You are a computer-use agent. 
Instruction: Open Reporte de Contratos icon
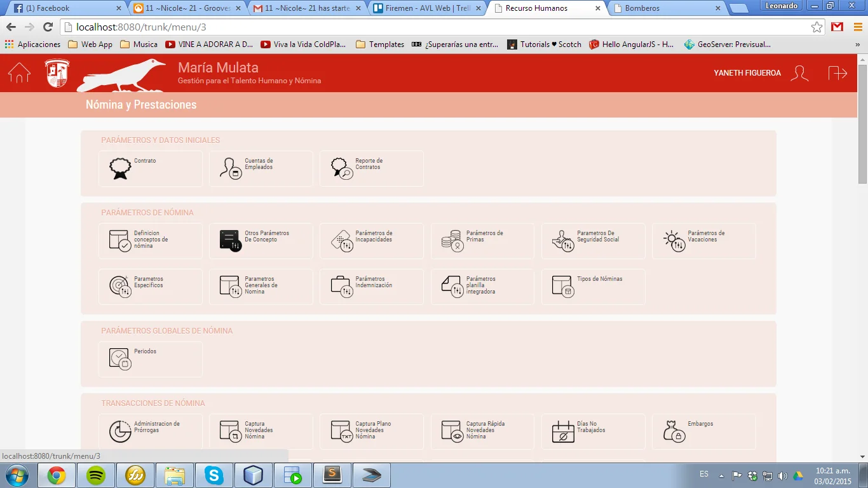click(342, 168)
